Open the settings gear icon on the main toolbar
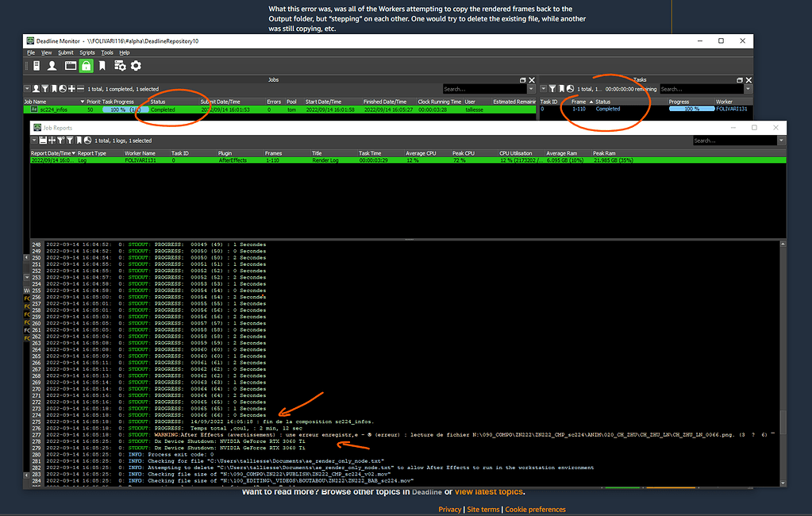Viewport: 812px width, 516px height. point(136,64)
